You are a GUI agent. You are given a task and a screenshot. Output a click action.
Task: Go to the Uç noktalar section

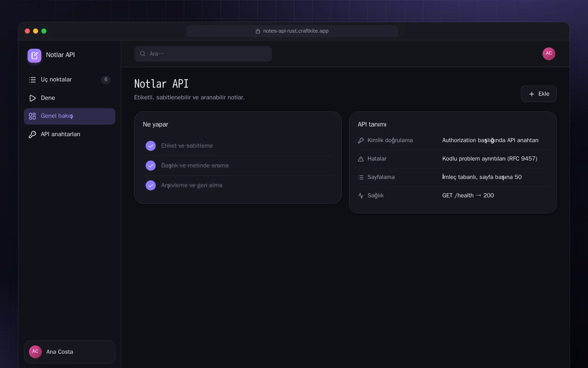(x=69, y=80)
